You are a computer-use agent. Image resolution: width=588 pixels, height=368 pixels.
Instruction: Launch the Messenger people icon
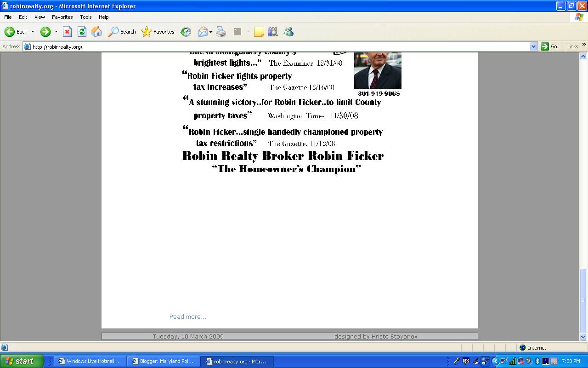coord(288,32)
